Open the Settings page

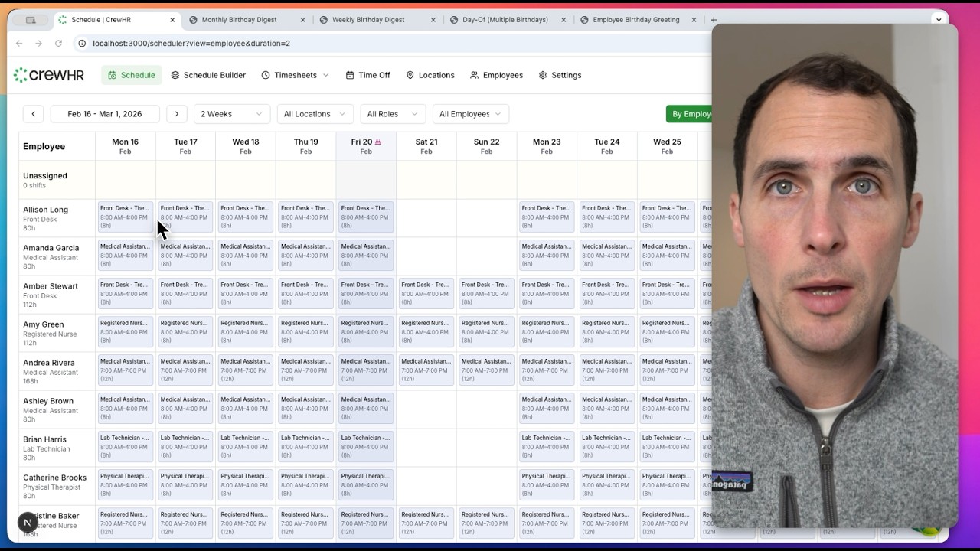pos(560,75)
